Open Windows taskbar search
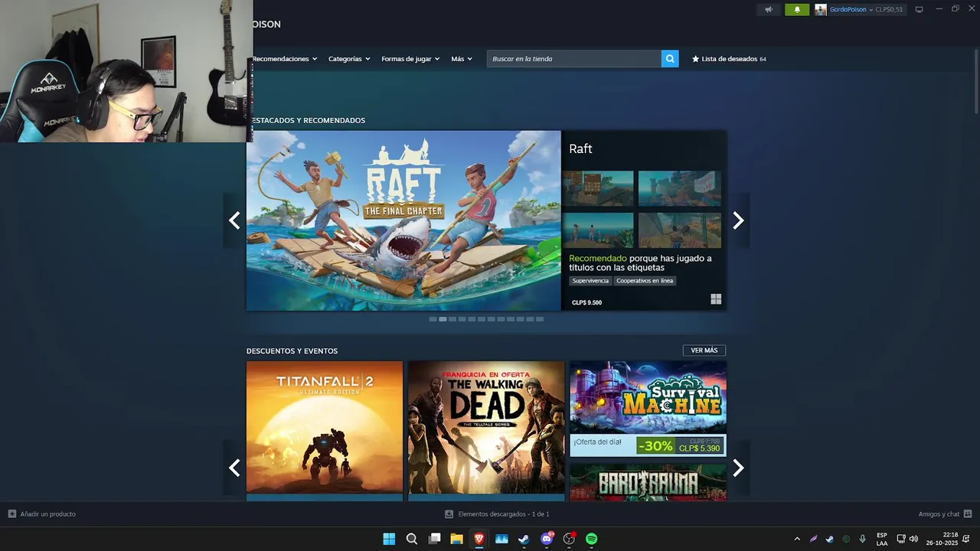Viewport: 980px width, 551px height. click(x=412, y=539)
